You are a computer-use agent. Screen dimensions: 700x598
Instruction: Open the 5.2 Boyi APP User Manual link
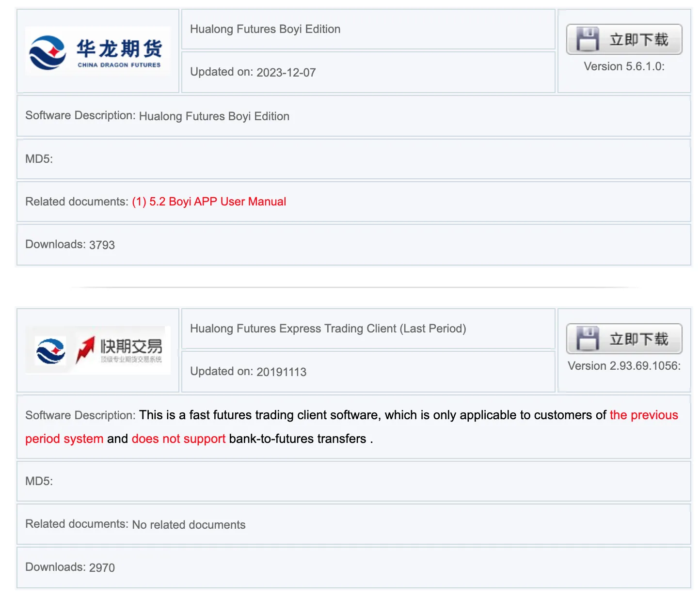pos(209,202)
